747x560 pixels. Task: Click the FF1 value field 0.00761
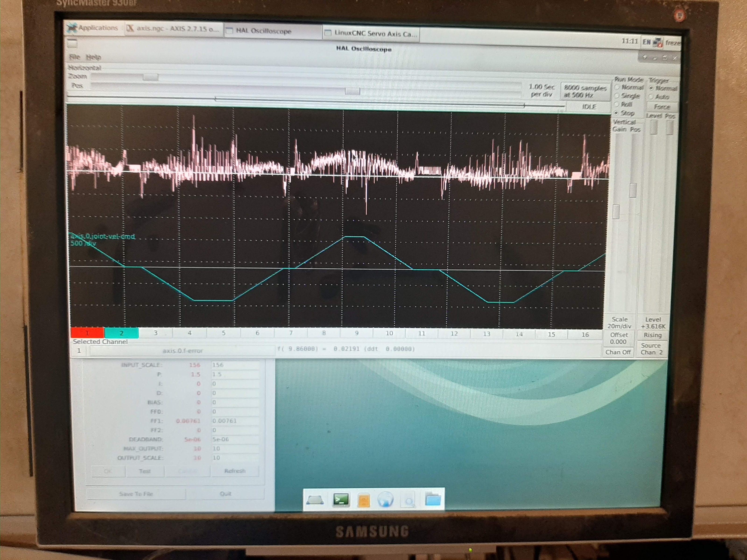click(x=235, y=421)
